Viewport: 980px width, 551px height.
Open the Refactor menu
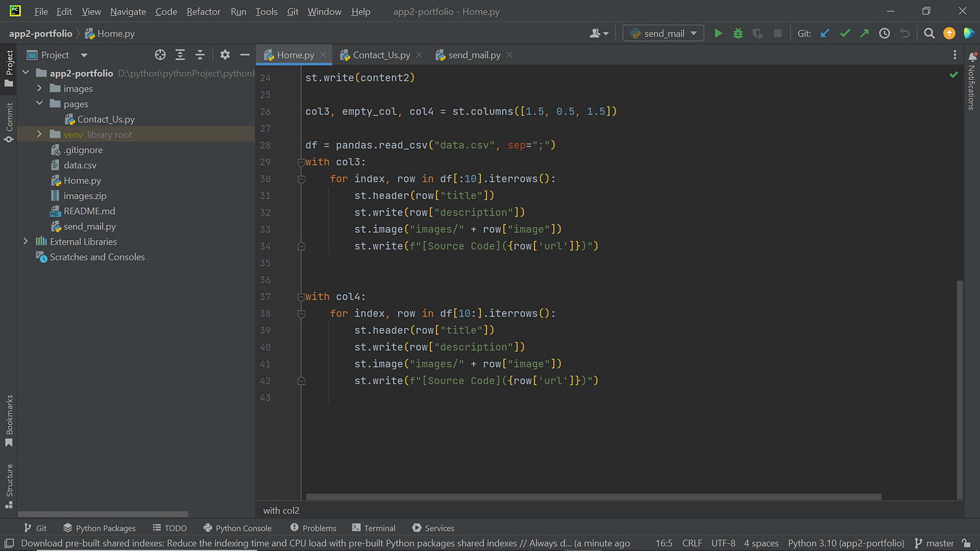[204, 12]
